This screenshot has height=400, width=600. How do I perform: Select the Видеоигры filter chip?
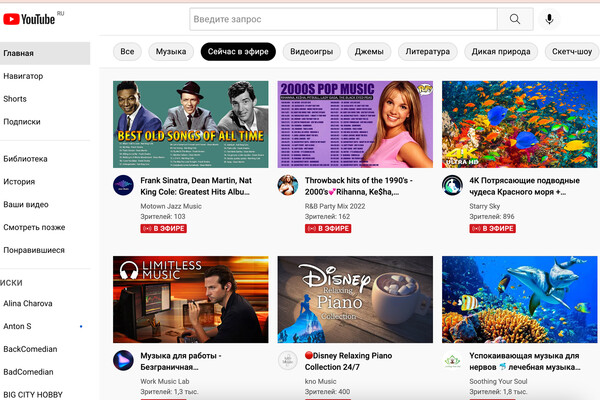click(311, 52)
